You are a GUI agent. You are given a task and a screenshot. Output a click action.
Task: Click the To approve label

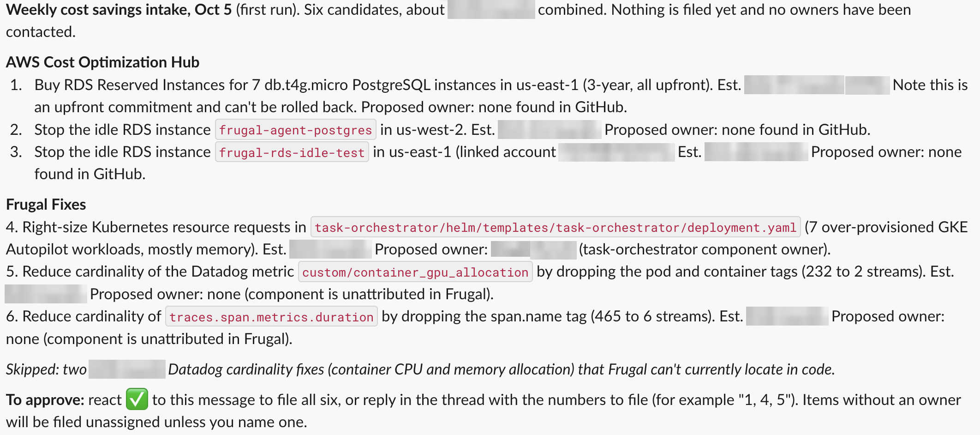[45, 400]
